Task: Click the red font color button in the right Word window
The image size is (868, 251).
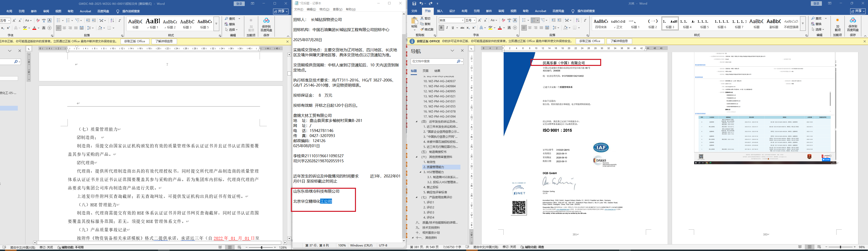Action: pyautogui.click(x=500, y=28)
